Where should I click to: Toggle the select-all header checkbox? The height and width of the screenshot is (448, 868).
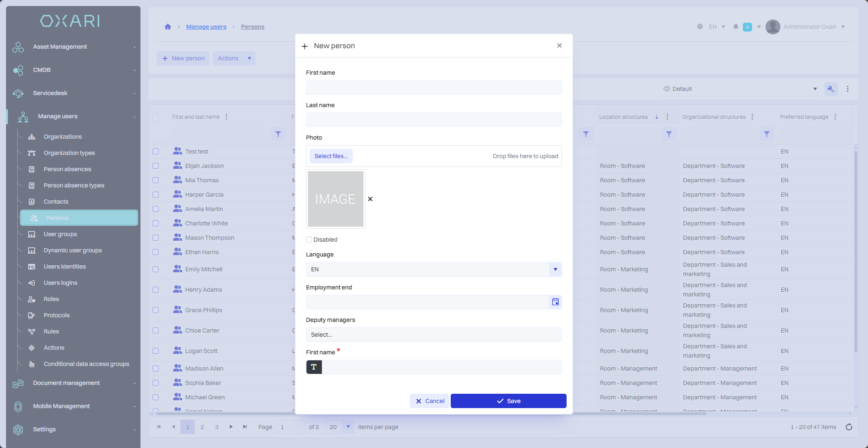[x=156, y=117]
